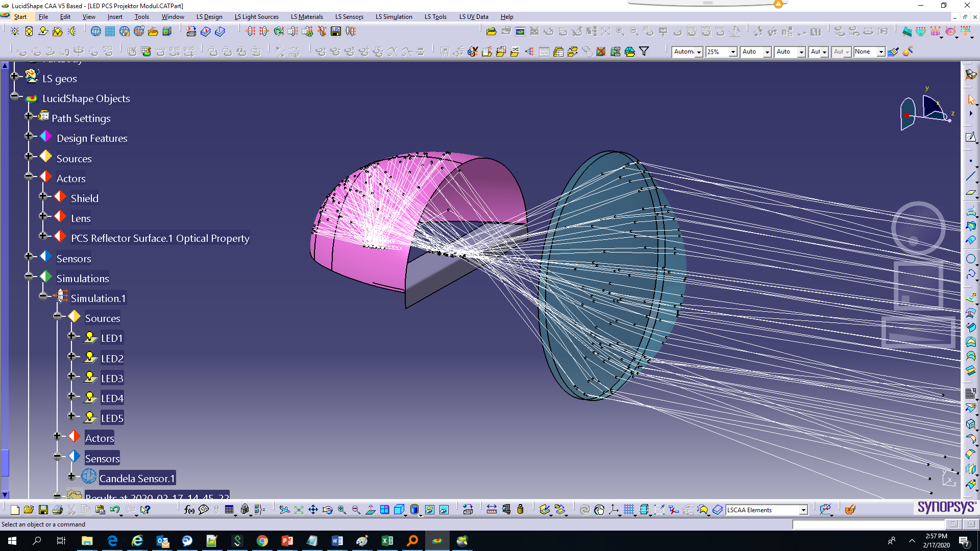980x551 pixels.
Task: Select the shaded cube rendering style icon
Action: (x=399, y=509)
